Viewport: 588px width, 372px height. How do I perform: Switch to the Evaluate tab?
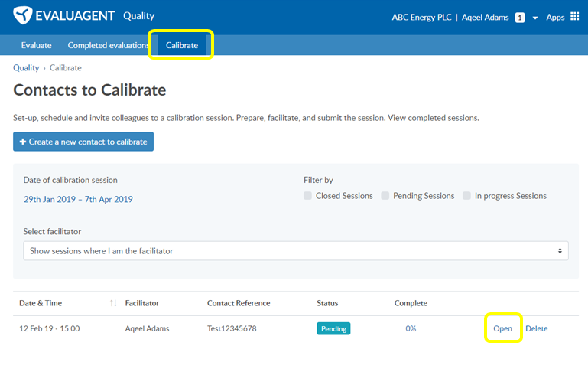[37, 45]
